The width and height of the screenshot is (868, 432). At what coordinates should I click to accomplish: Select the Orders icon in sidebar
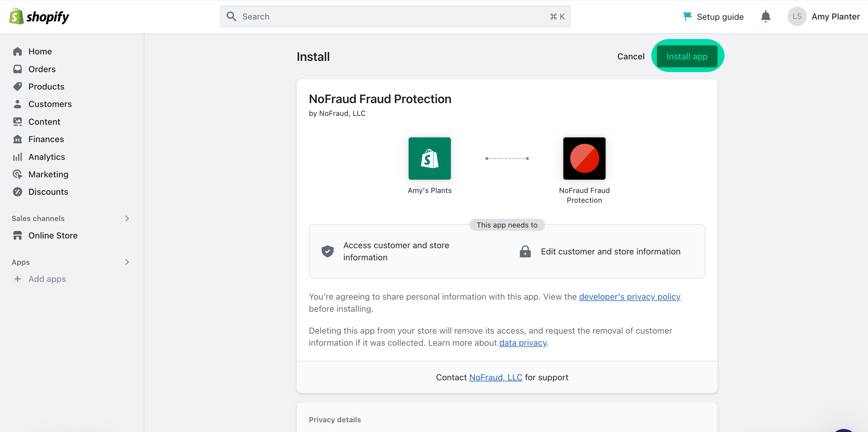(18, 69)
